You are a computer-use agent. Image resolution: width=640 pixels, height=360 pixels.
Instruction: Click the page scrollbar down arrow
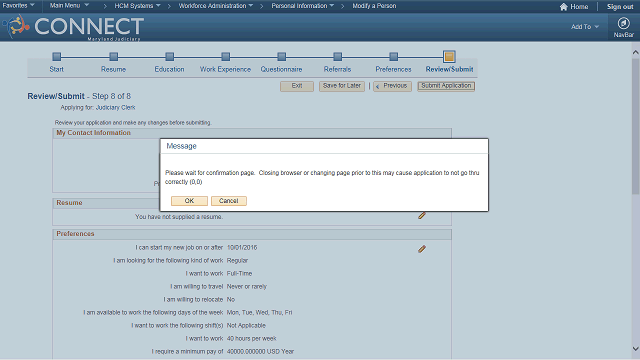click(636, 349)
